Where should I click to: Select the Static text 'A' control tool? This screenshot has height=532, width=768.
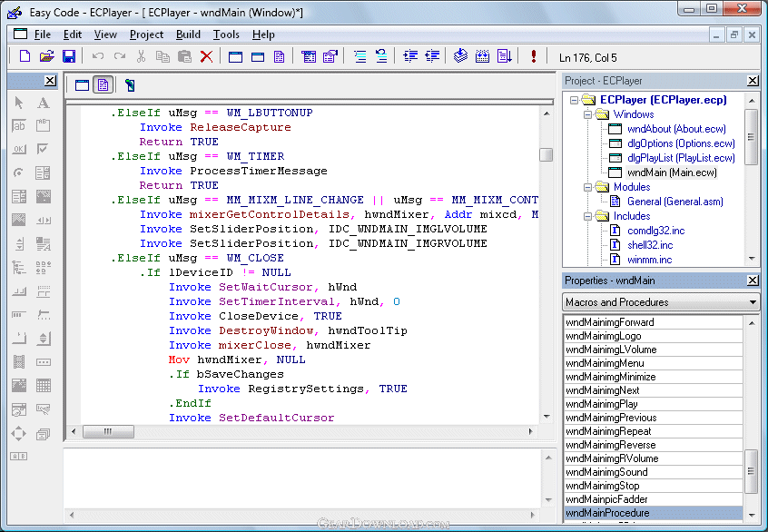[x=43, y=103]
